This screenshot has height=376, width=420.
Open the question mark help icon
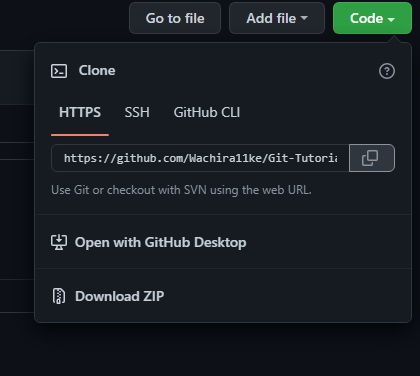[387, 71]
